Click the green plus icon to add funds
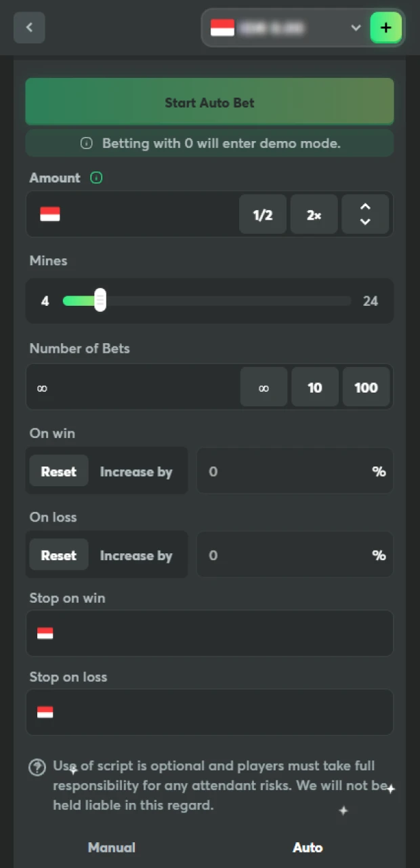Viewport: 420px width, 868px height. [x=386, y=27]
